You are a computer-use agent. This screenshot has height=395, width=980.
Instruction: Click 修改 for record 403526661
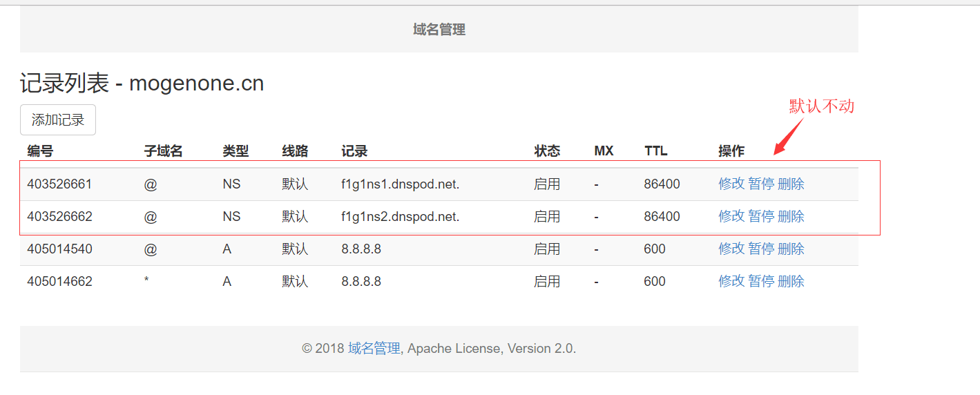(731, 184)
